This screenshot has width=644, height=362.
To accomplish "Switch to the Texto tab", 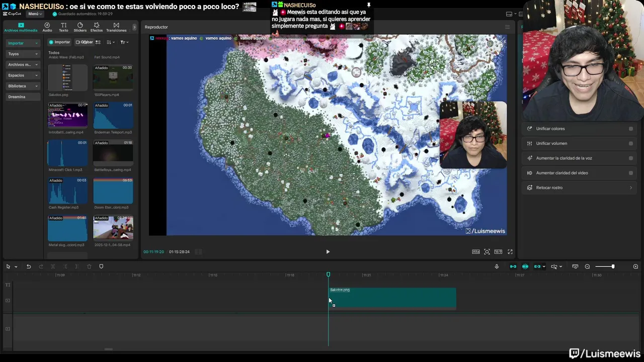I will 63,27.
